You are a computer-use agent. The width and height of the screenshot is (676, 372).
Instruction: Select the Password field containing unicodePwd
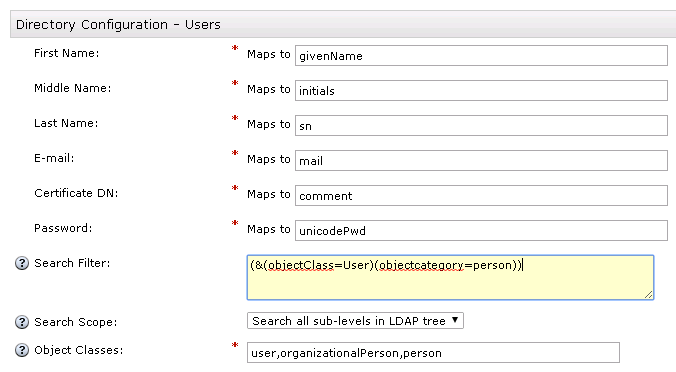481,230
